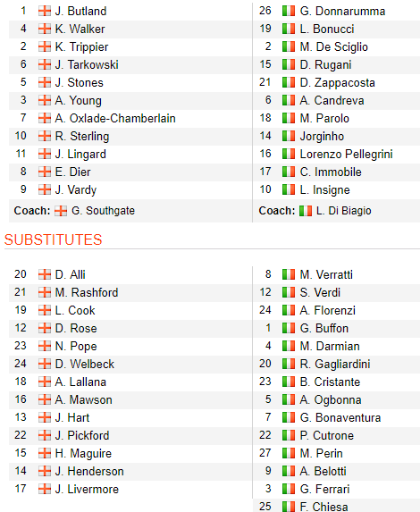Click the England flag beside J. Butland
420x512 pixels.
coord(45,11)
